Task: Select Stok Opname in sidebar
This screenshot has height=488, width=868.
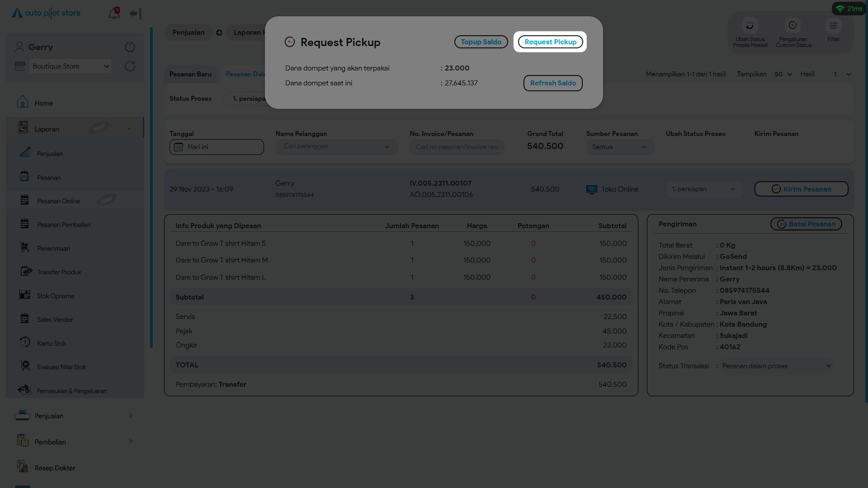Action: click(x=56, y=296)
